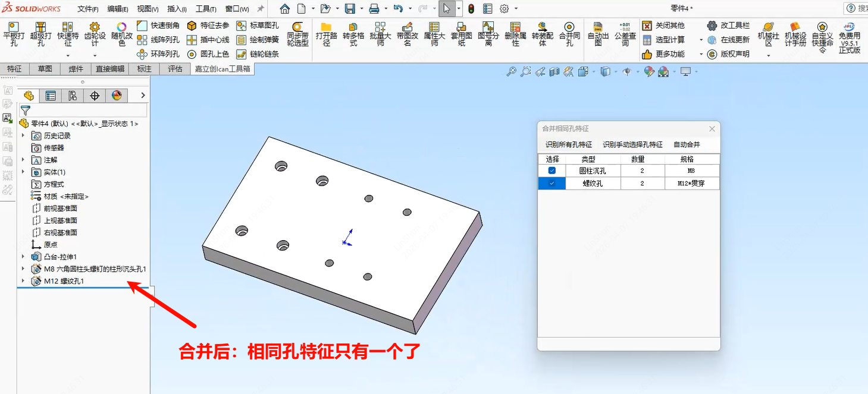868x394 pixels.
Task: Toggle the 螺纹孔 row checkbox
Action: pyautogui.click(x=552, y=184)
